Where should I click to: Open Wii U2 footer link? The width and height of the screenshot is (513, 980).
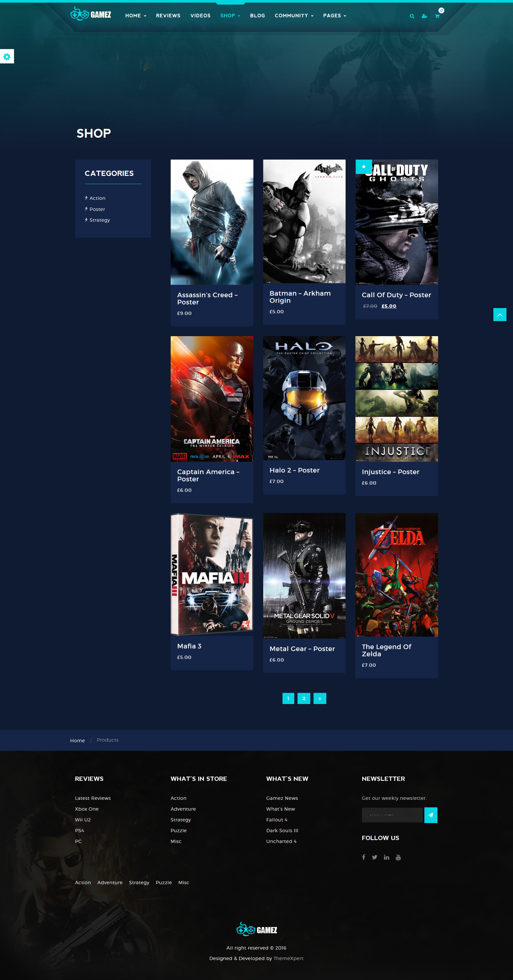pos(83,820)
